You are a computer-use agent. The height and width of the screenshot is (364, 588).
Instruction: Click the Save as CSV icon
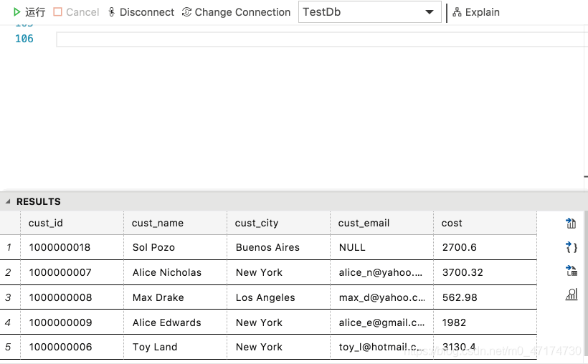pyautogui.click(x=571, y=224)
